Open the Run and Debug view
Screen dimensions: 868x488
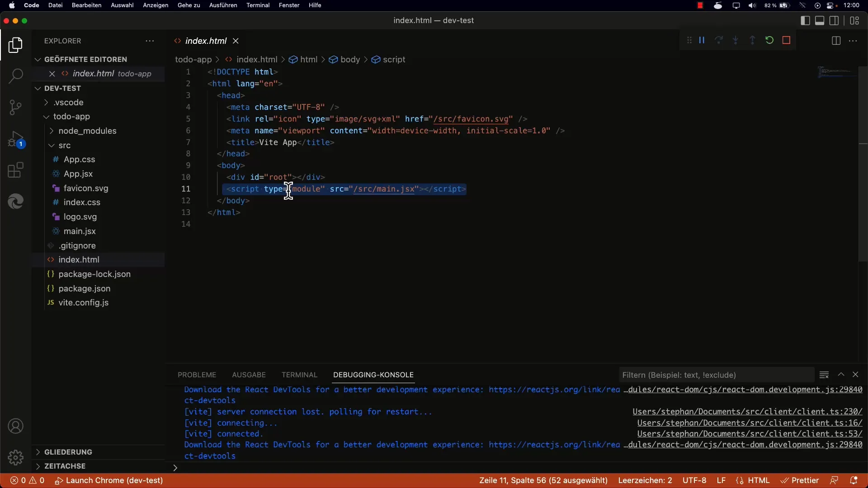coord(15,139)
